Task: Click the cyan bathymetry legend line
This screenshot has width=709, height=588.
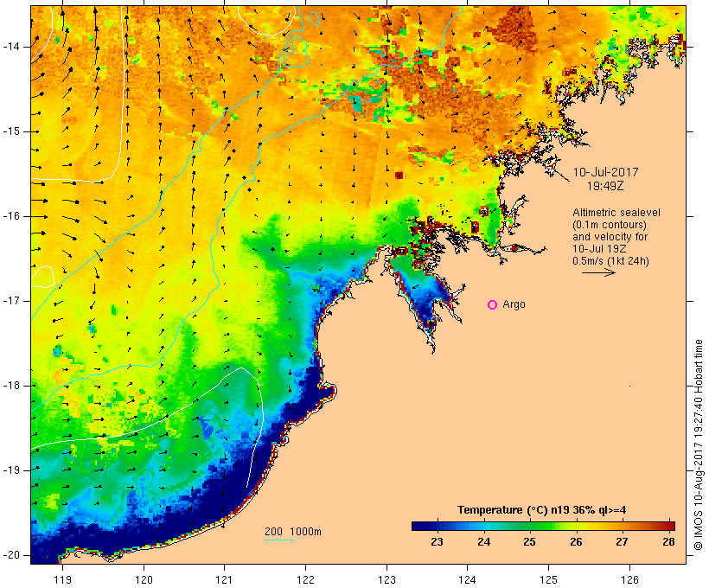Action: click(x=279, y=540)
